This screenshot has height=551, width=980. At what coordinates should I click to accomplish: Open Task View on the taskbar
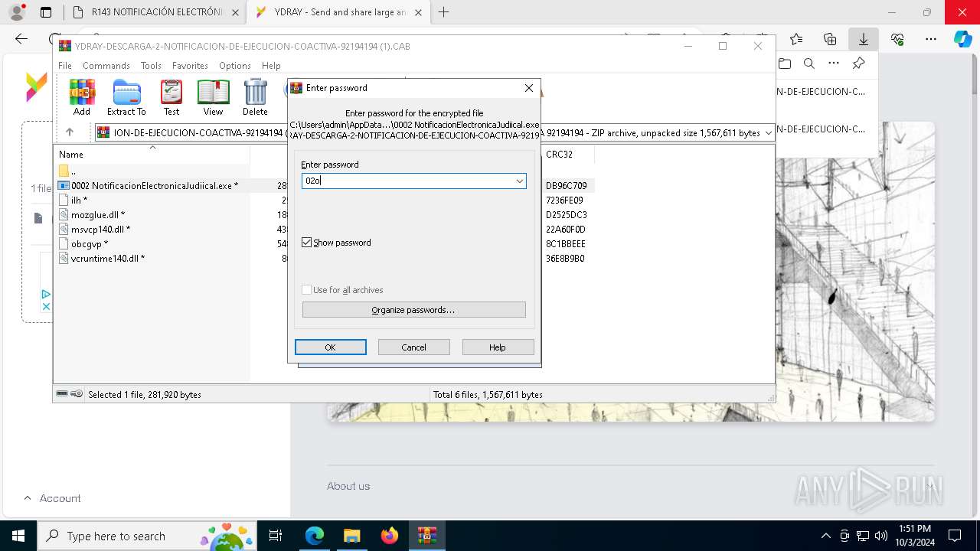tap(276, 536)
